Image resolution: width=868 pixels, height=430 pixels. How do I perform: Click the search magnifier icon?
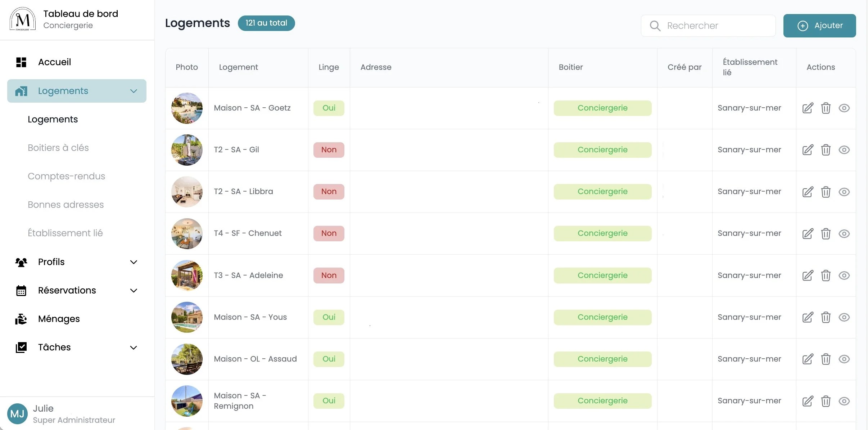click(x=655, y=26)
